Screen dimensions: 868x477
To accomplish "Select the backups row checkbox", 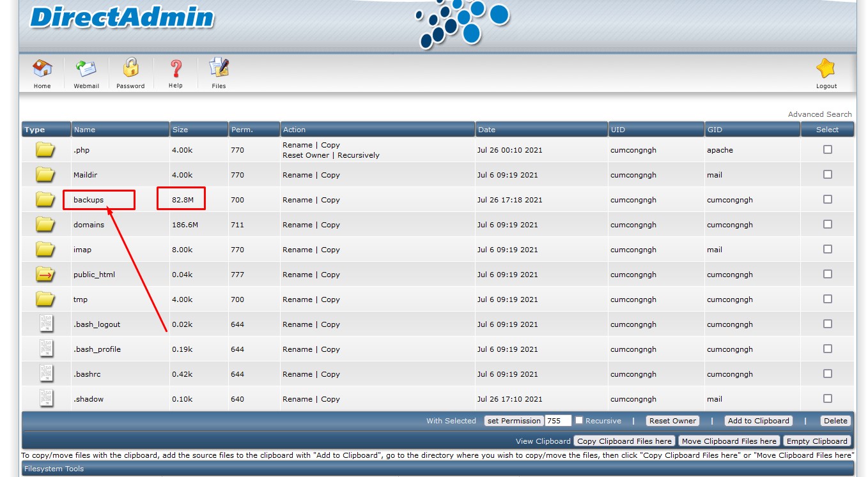I will pos(828,199).
